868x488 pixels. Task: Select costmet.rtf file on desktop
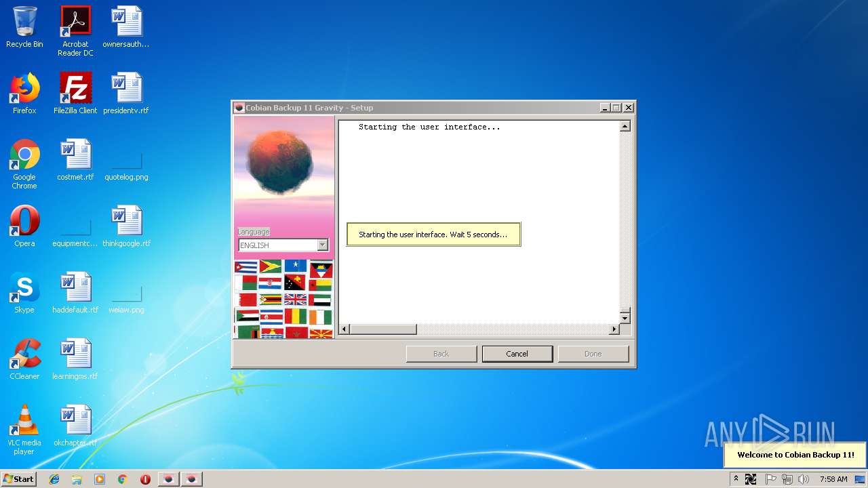point(75,160)
